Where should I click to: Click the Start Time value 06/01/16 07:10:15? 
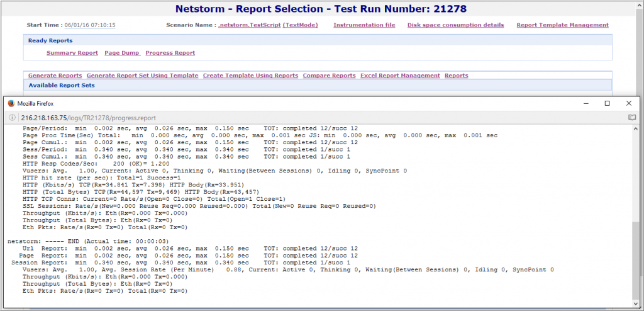pyautogui.click(x=90, y=25)
